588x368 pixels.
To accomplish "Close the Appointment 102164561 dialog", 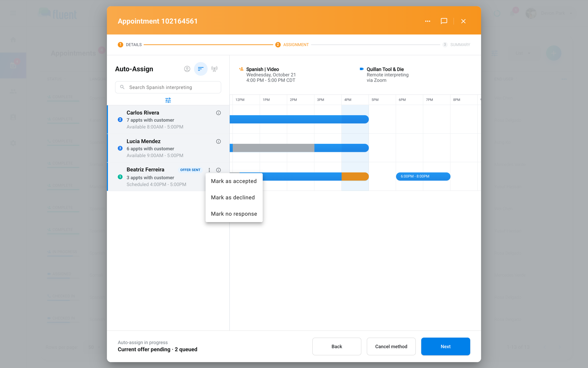I will 463,21.
